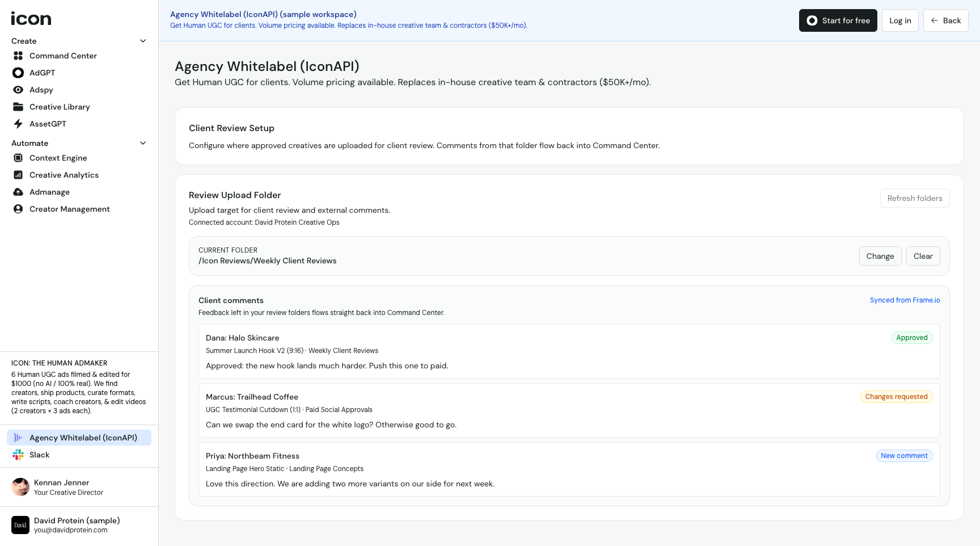Click the David Protein workspace logo

(20, 525)
